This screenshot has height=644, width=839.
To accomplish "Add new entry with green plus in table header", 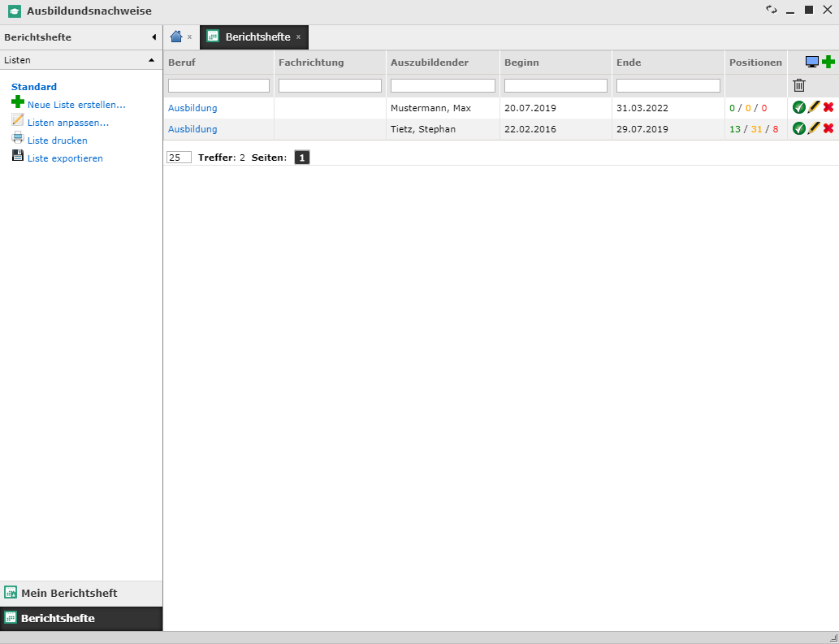I will click(828, 62).
